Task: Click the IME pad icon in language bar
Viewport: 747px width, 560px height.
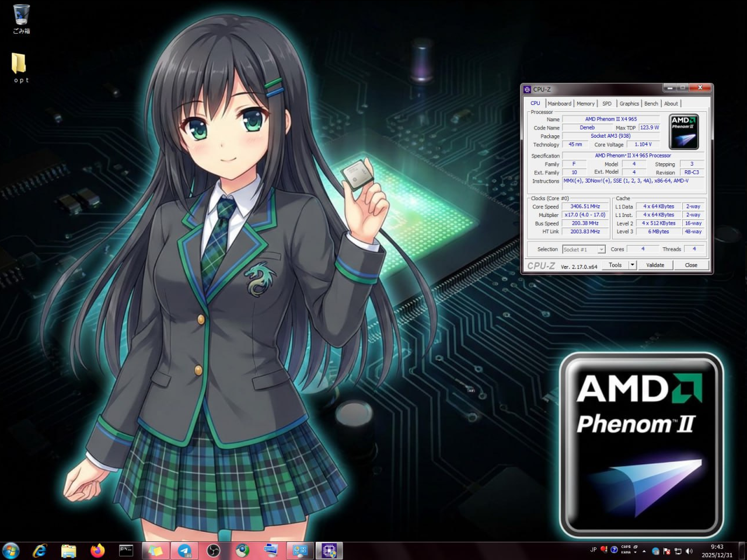Action: (x=635, y=547)
